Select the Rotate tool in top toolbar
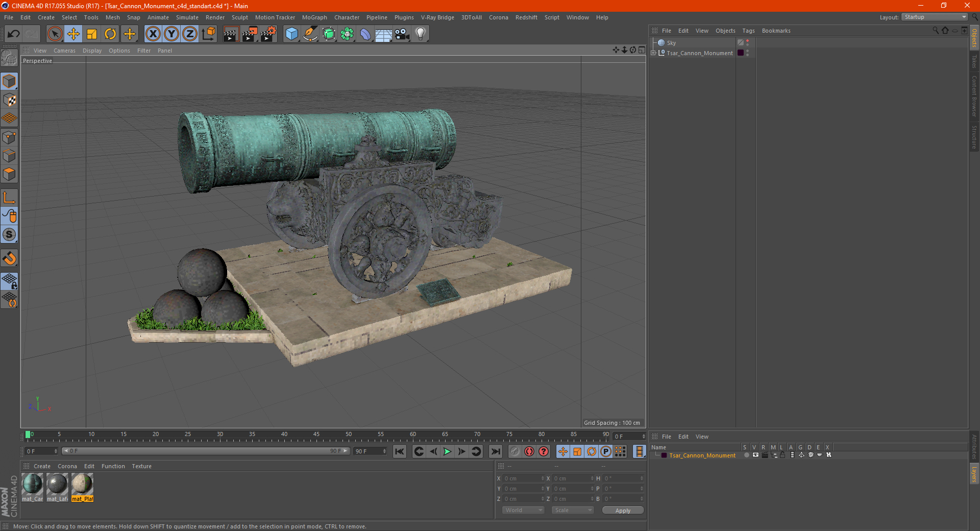The height and width of the screenshot is (531, 980). click(110, 34)
